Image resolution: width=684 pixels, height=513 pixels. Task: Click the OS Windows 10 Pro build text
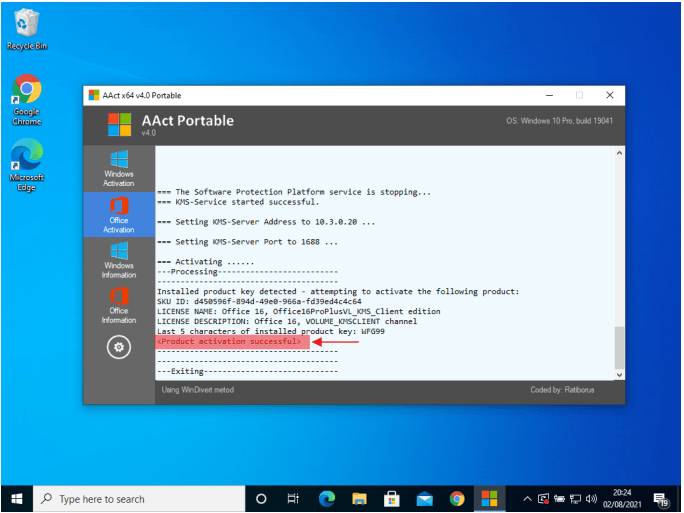[559, 121]
